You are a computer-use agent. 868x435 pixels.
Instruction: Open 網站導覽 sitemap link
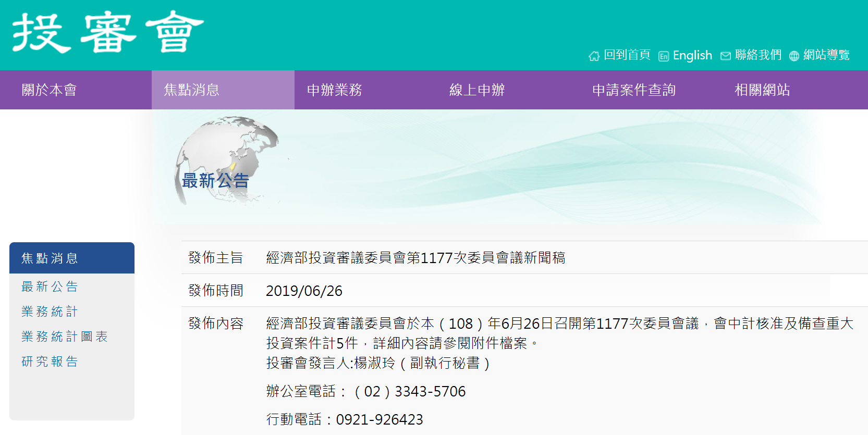(826, 55)
